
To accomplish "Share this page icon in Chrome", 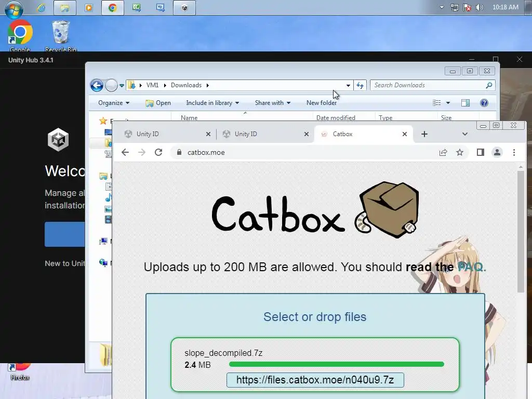I will 443,152.
